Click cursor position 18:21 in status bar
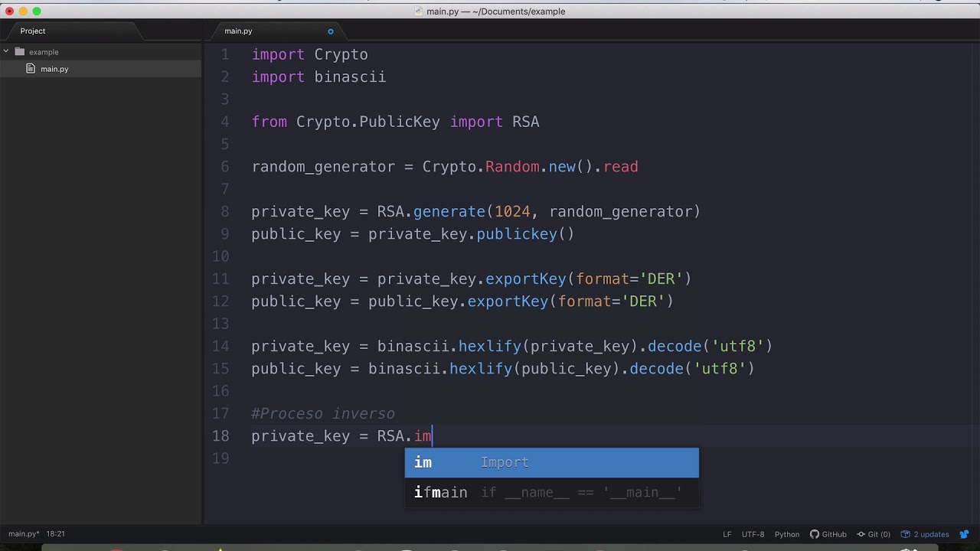 pyautogui.click(x=55, y=534)
